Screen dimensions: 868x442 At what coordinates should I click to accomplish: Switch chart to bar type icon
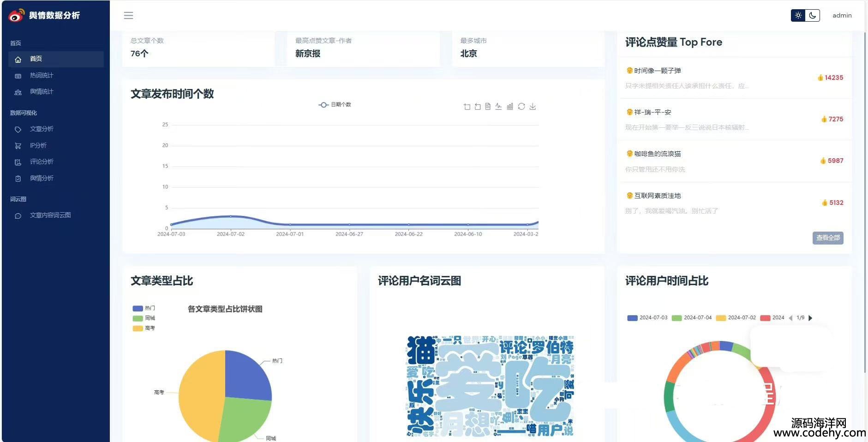coord(509,107)
